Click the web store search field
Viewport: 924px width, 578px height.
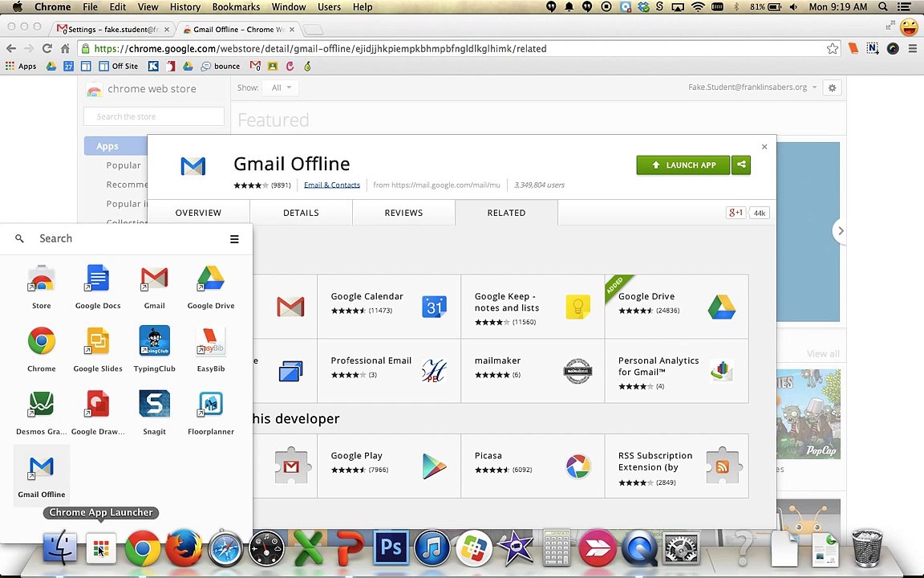tap(154, 116)
